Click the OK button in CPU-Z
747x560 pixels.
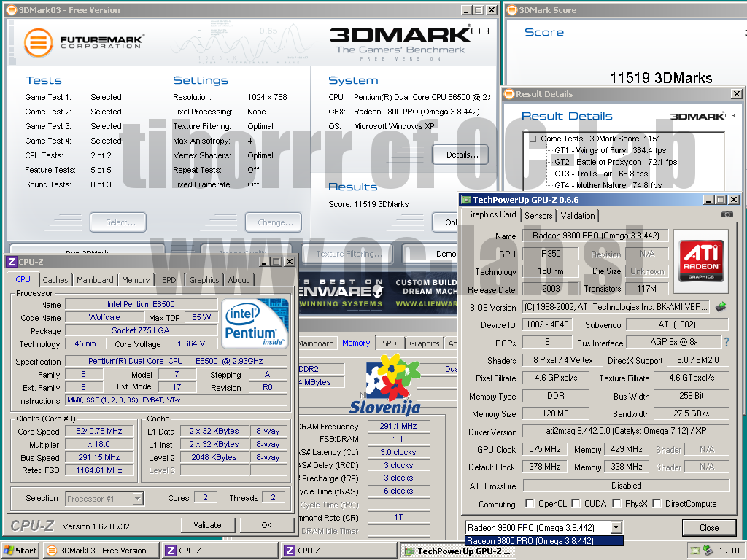(266, 525)
